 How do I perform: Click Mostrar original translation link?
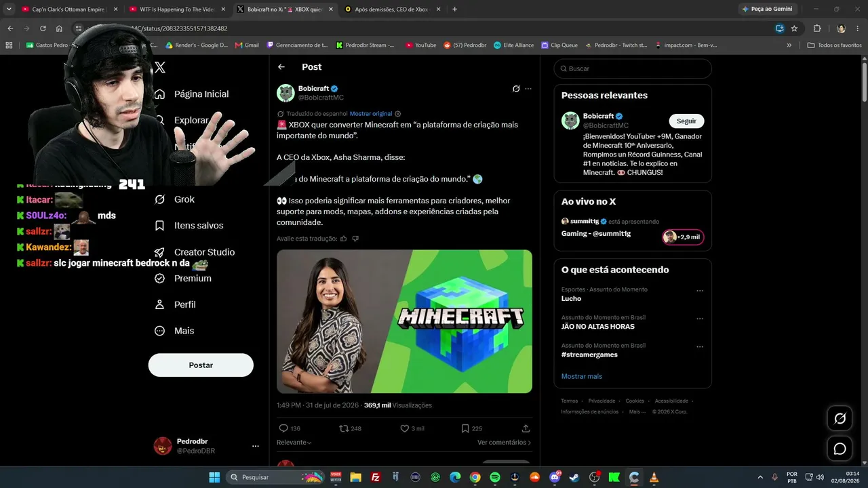(x=371, y=114)
